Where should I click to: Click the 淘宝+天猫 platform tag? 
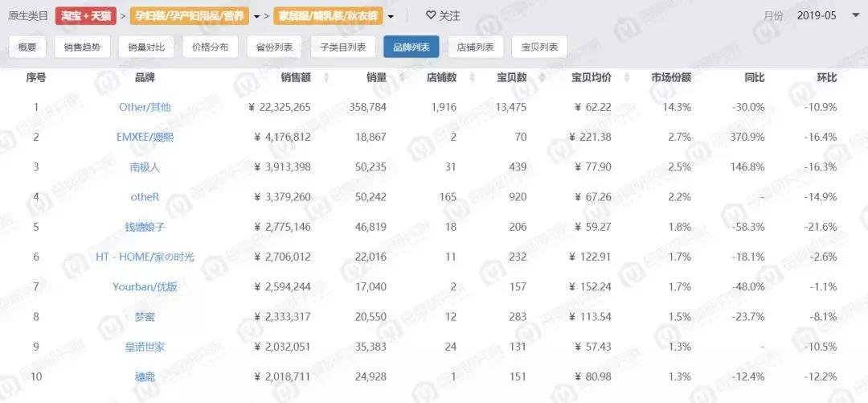click(85, 16)
